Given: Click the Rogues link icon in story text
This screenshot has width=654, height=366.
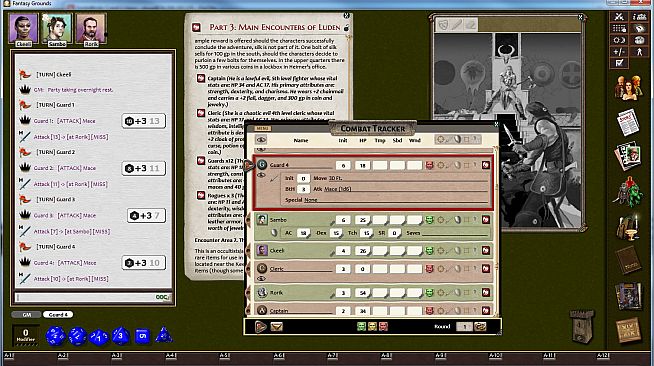Looking at the screenshot, I should click(201, 195).
